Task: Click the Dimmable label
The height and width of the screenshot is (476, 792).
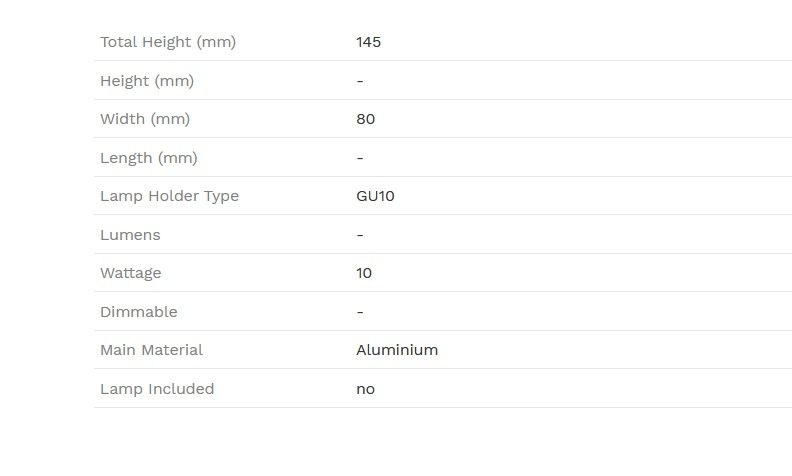Action: pos(138,312)
